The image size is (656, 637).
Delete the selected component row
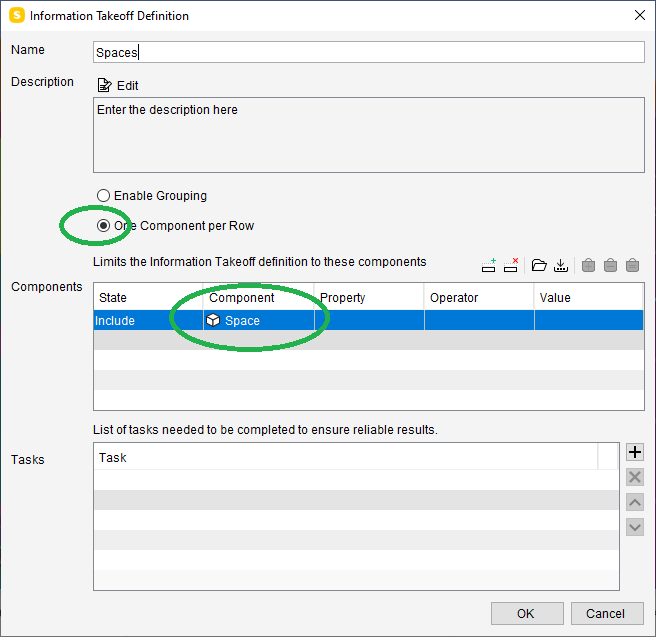[x=511, y=265]
